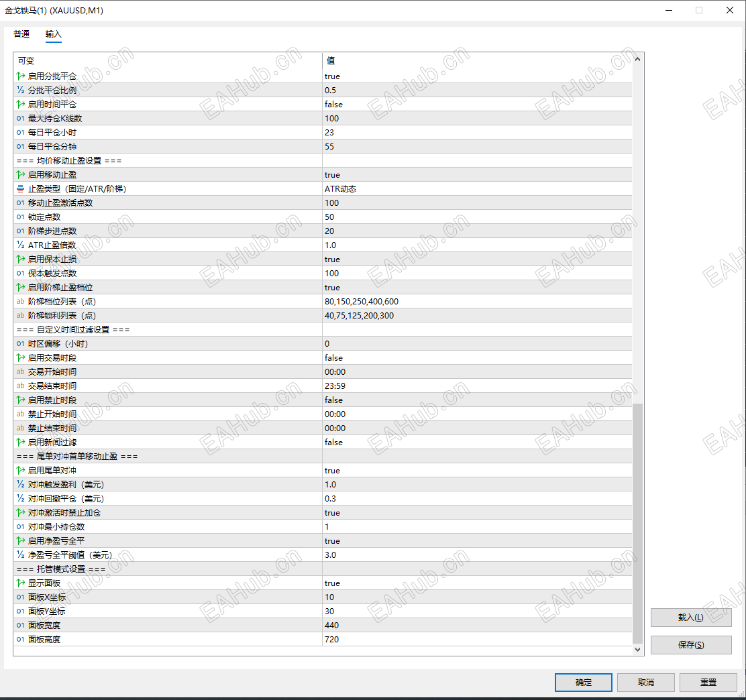The height and width of the screenshot is (700, 746).
Task: Select the 对冲最小持仓数 row label
Action: click(56, 527)
